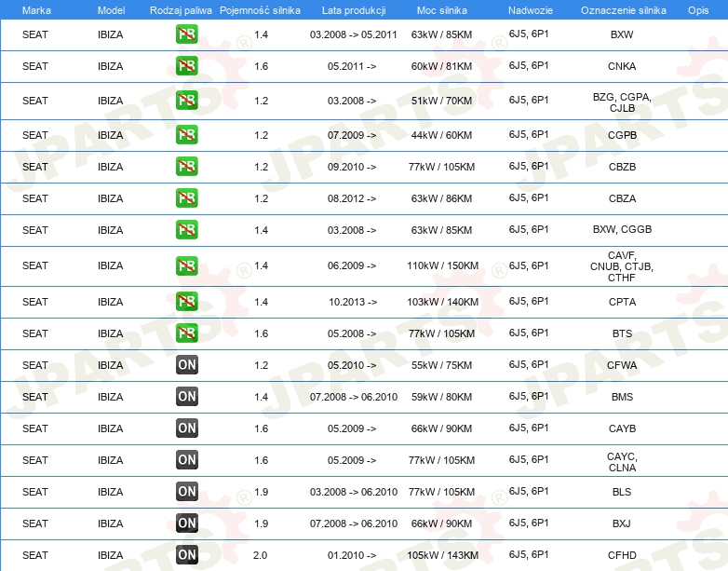Click petrol fuel icon in CGPB row
Viewport: 728px width, 571px height.
[x=186, y=135]
